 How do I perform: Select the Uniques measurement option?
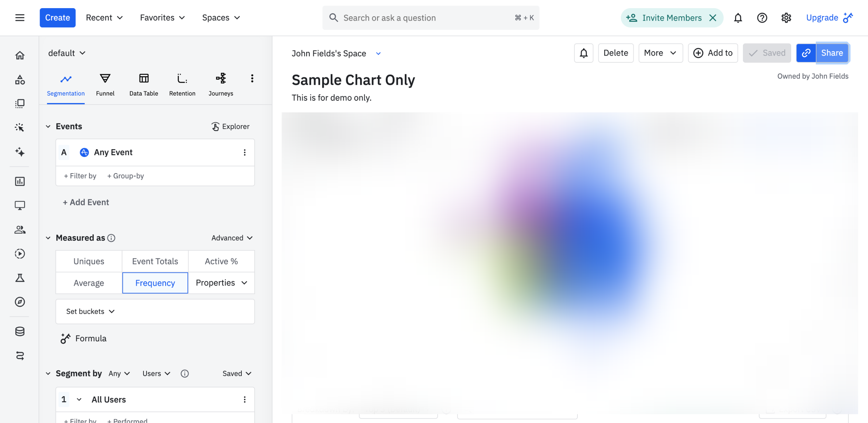tap(89, 261)
